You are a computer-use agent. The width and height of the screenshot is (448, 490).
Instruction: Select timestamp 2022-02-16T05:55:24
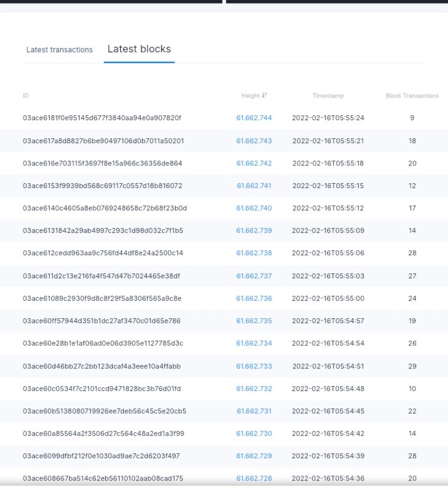(x=328, y=118)
